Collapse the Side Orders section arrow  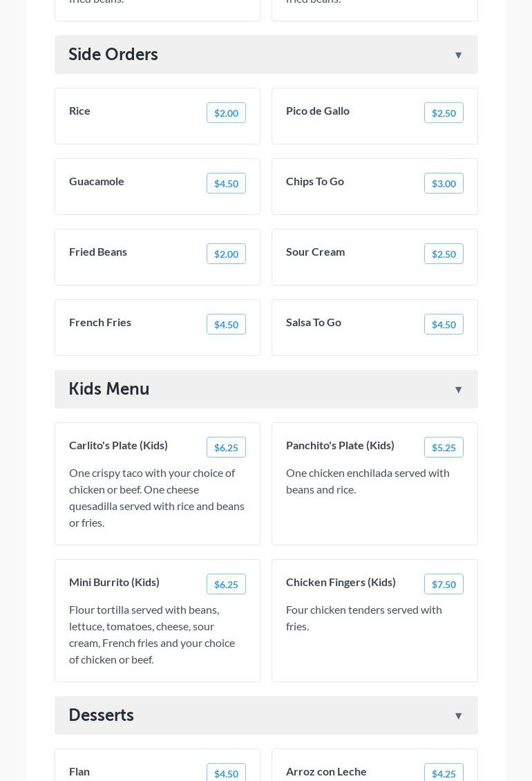click(x=458, y=55)
